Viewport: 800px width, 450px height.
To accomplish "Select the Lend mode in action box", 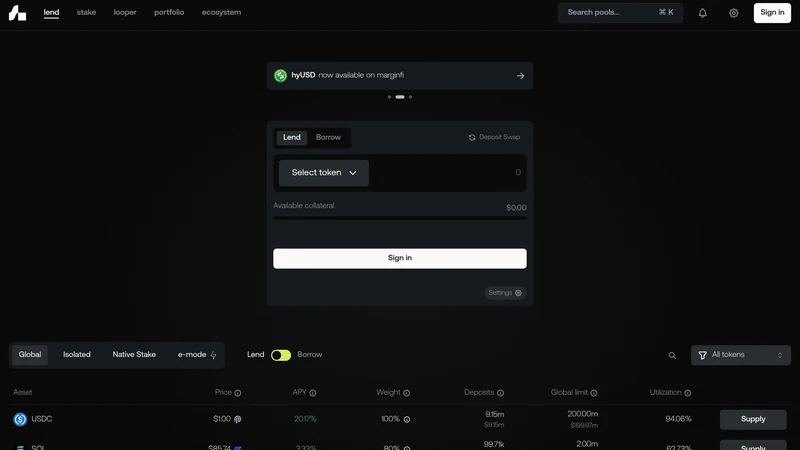I will click(x=292, y=137).
